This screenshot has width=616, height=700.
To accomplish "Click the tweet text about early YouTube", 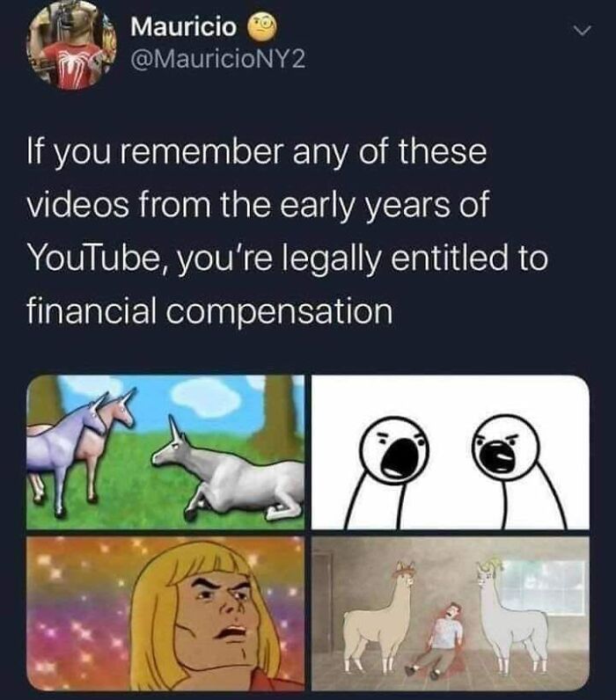I will tap(287, 230).
